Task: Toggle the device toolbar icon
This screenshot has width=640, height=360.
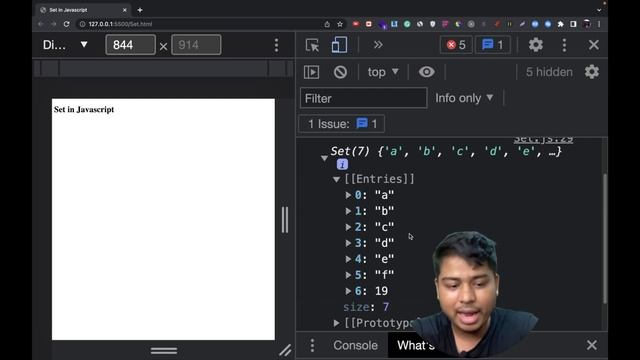Action: coord(339,45)
